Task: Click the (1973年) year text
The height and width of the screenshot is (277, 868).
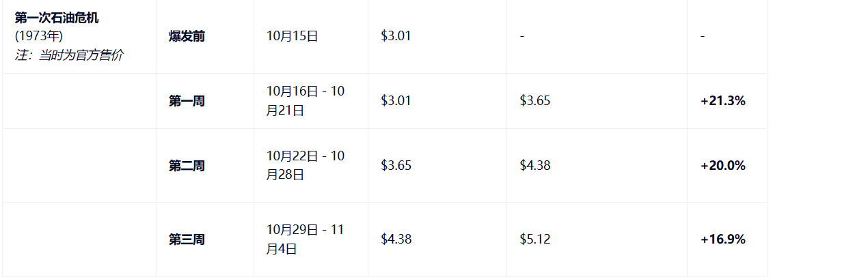Action: (39, 37)
